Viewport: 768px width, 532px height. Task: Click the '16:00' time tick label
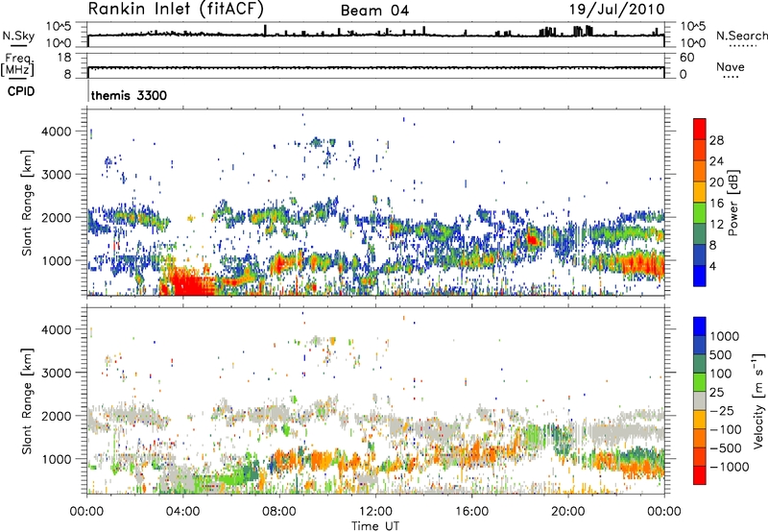click(471, 512)
